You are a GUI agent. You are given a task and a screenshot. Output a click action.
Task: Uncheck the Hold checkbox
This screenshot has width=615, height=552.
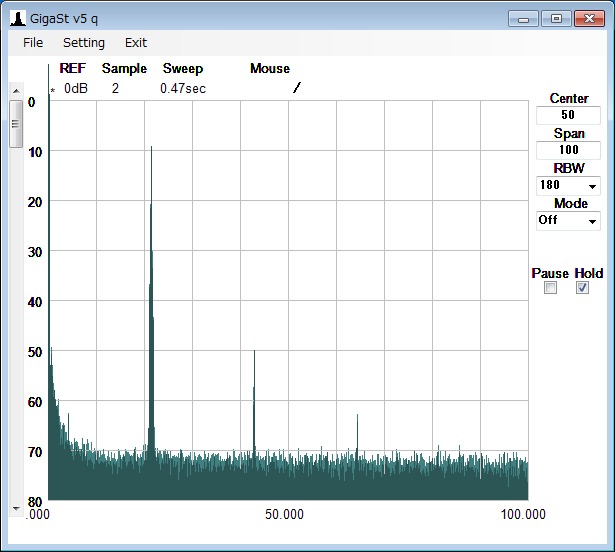pyautogui.click(x=583, y=288)
